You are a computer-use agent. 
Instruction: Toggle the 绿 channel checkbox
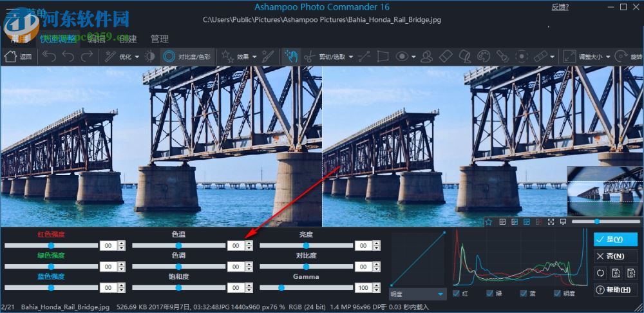coord(489,293)
